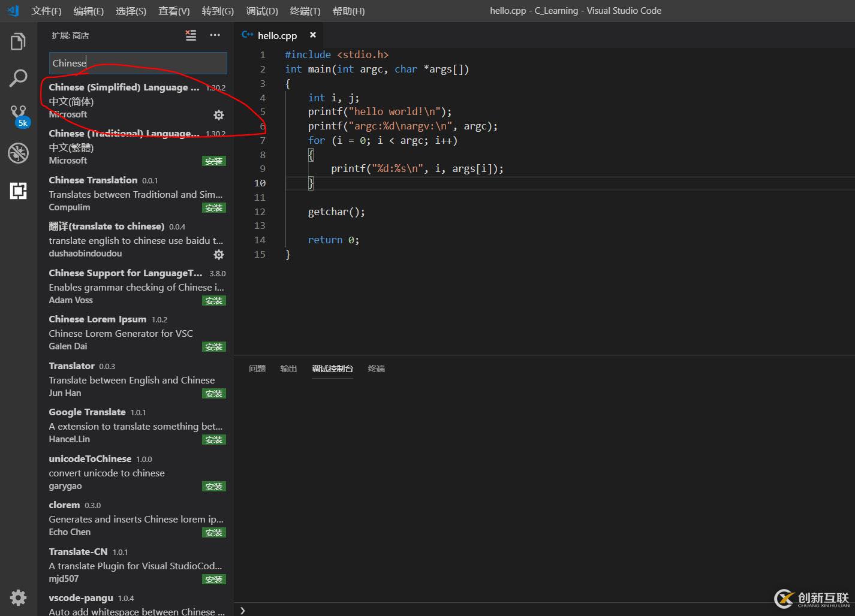
Task: Click the 扩展: 商店 panel title
Action: tap(70, 35)
